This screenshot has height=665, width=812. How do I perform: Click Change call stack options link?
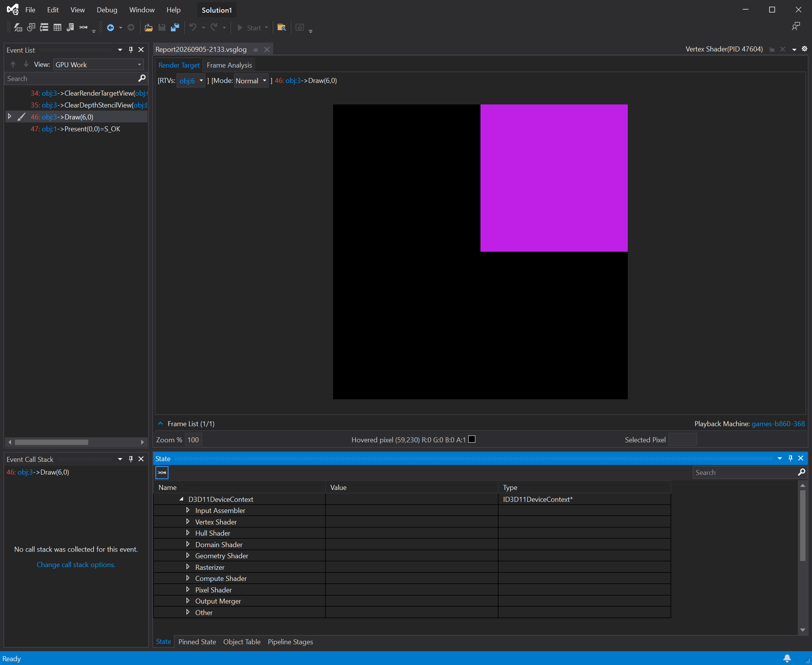76,565
